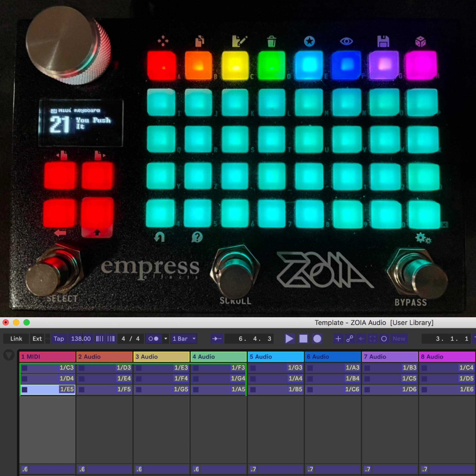Screen dimensions: 476x476
Task: Launch the 1/B3 clip with its square button
Action: pos(367,368)
